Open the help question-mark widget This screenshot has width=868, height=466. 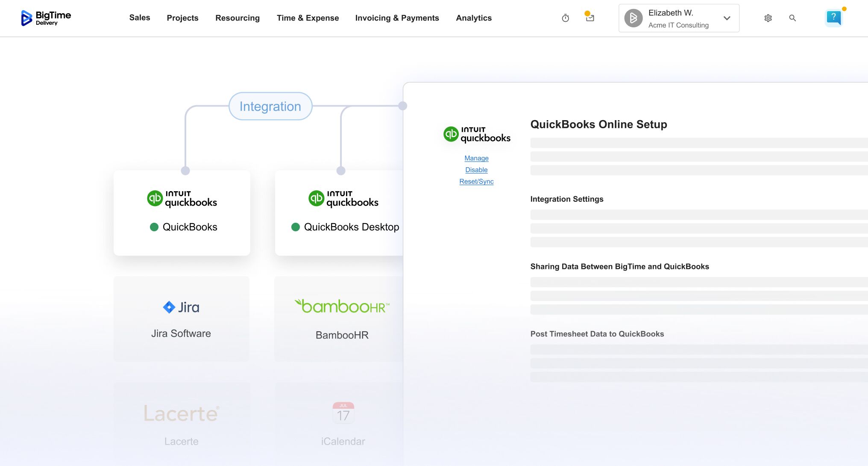click(833, 18)
